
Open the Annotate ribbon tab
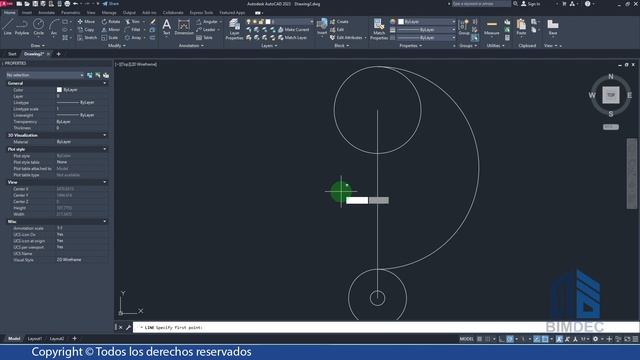pos(47,13)
